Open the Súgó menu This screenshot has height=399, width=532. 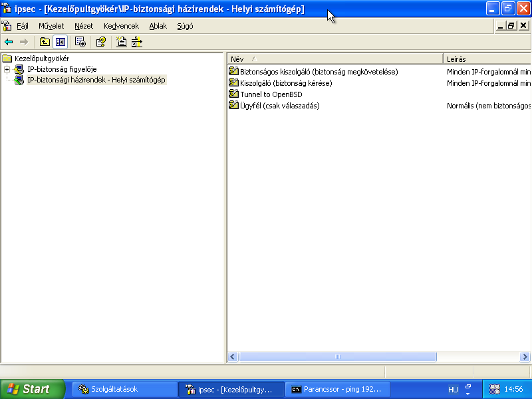pyautogui.click(x=185, y=26)
